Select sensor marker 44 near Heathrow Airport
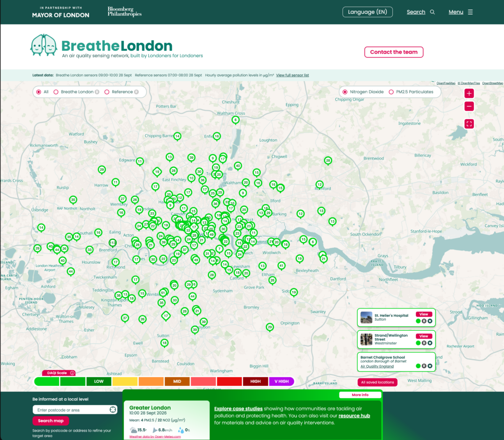 tap(71, 272)
